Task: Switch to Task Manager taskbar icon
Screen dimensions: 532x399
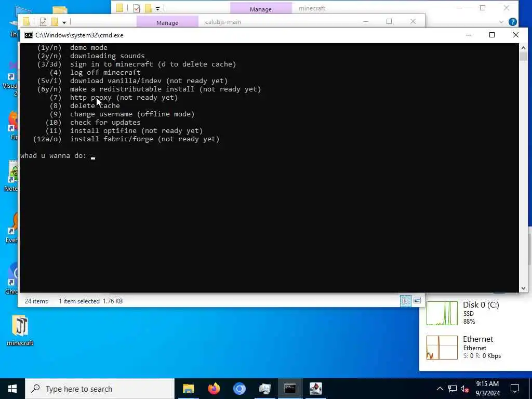Action: 264,389
